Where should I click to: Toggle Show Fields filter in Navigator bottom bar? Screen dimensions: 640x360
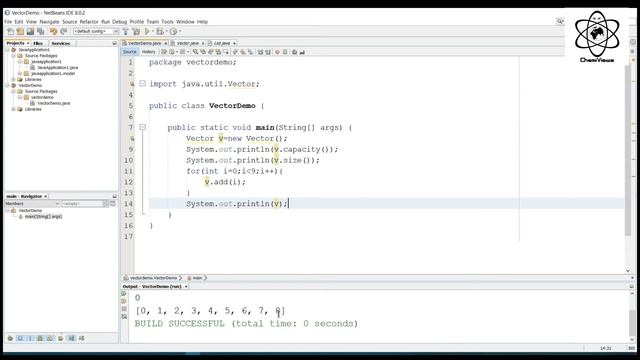[20, 338]
